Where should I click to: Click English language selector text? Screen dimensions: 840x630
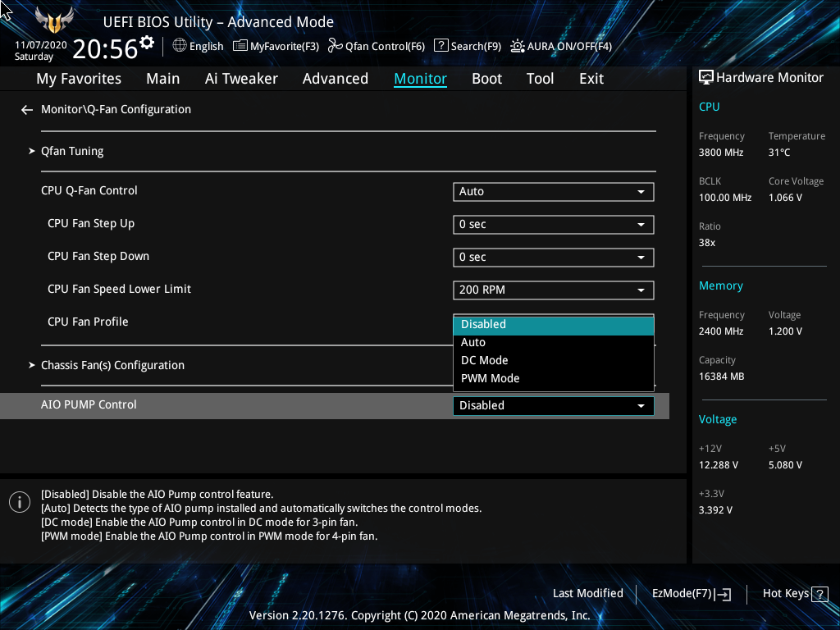tap(206, 47)
